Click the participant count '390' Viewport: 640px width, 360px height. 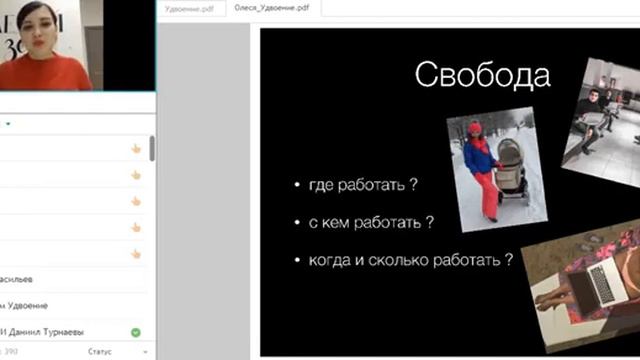tap(11, 351)
